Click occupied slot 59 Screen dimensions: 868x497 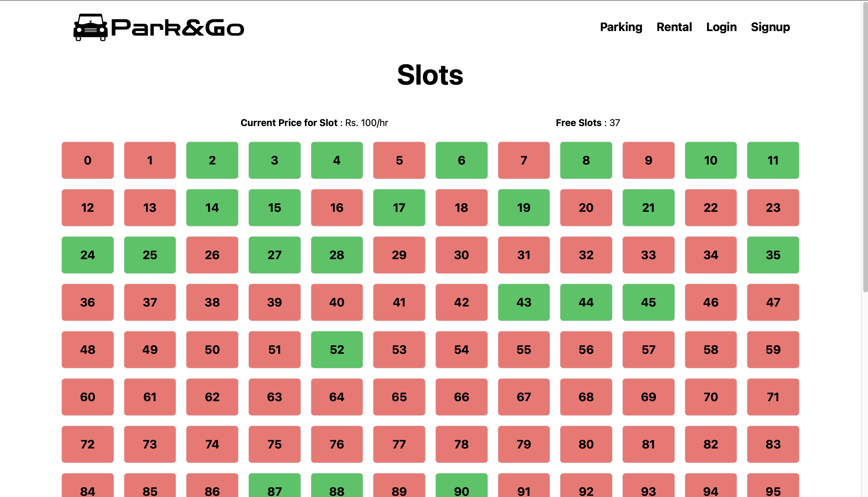point(773,350)
